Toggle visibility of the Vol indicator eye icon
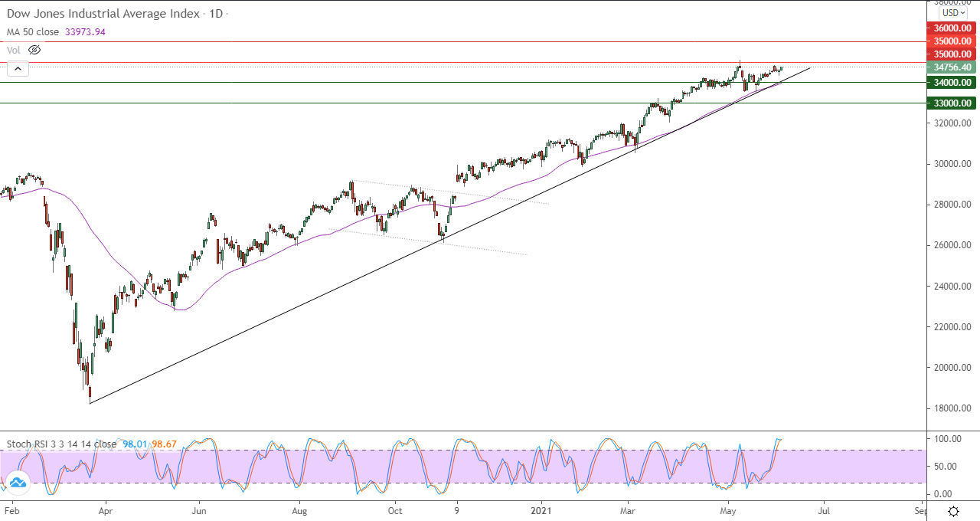Viewport: 980px width, 521px height. (34, 50)
